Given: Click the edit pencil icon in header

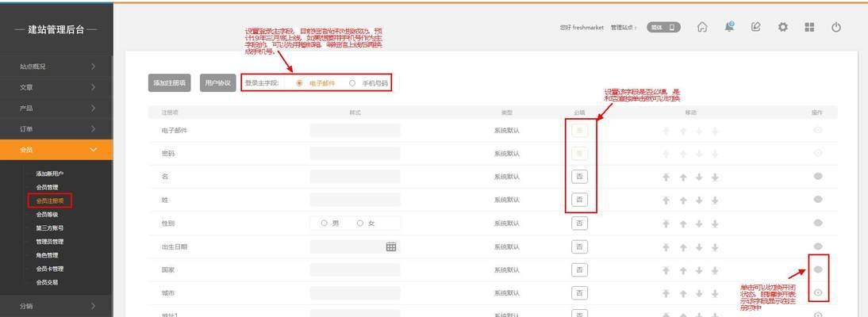Looking at the screenshot, I should pos(755,27).
